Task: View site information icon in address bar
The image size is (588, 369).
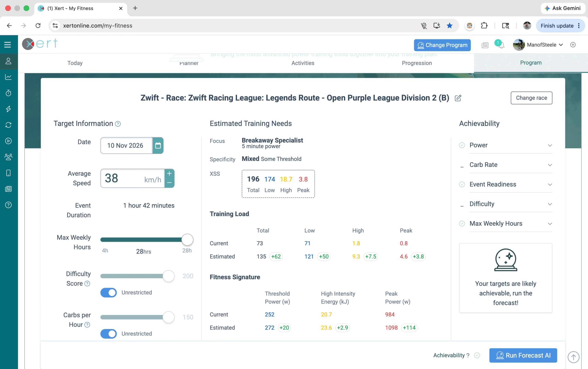Action: (55, 26)
